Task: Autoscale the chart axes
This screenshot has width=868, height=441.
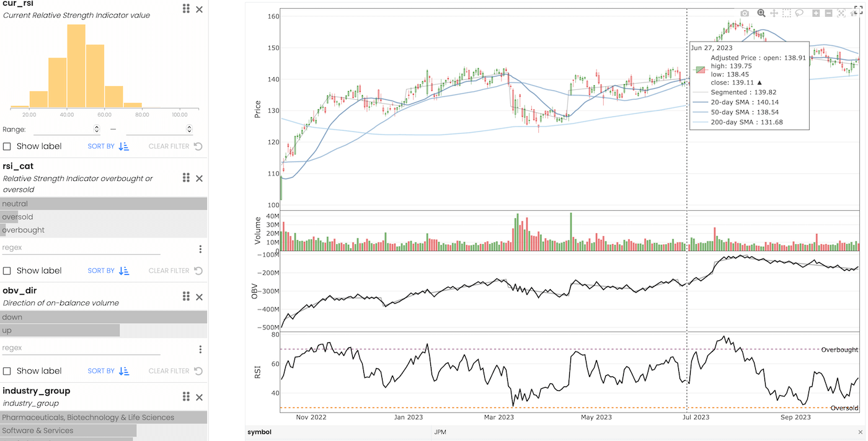Action: (x=841, y=13)
